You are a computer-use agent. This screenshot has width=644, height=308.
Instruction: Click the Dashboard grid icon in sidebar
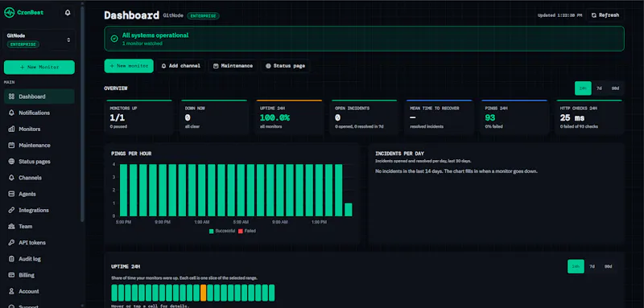[x=11, y=97]
